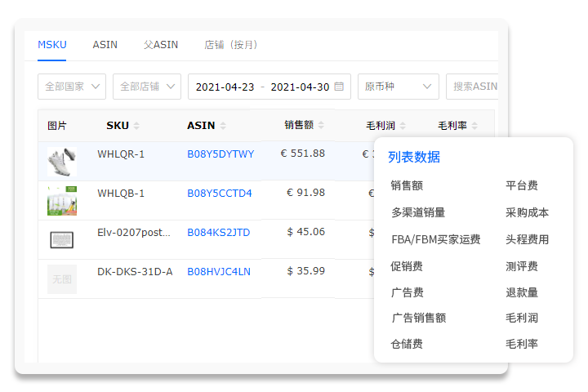Click ASIN link B084KS2JTD
This screenshot has height=392, width=588.
point(218,232)
